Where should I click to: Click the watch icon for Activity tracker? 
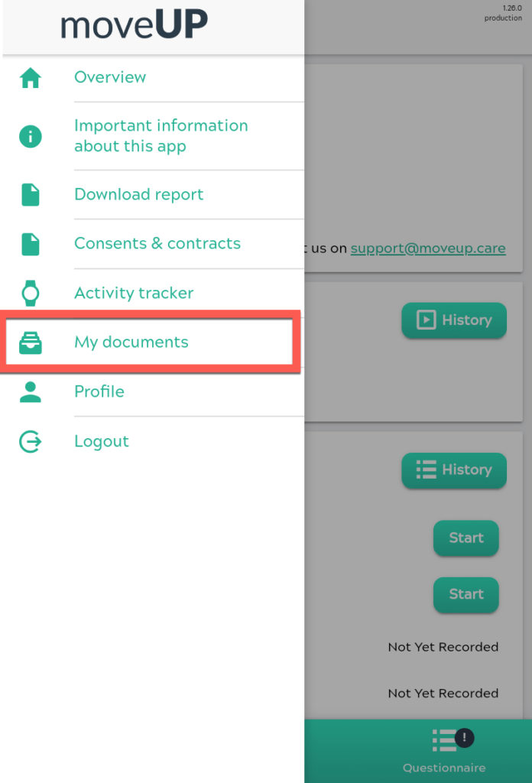click(x=31, y=293)
